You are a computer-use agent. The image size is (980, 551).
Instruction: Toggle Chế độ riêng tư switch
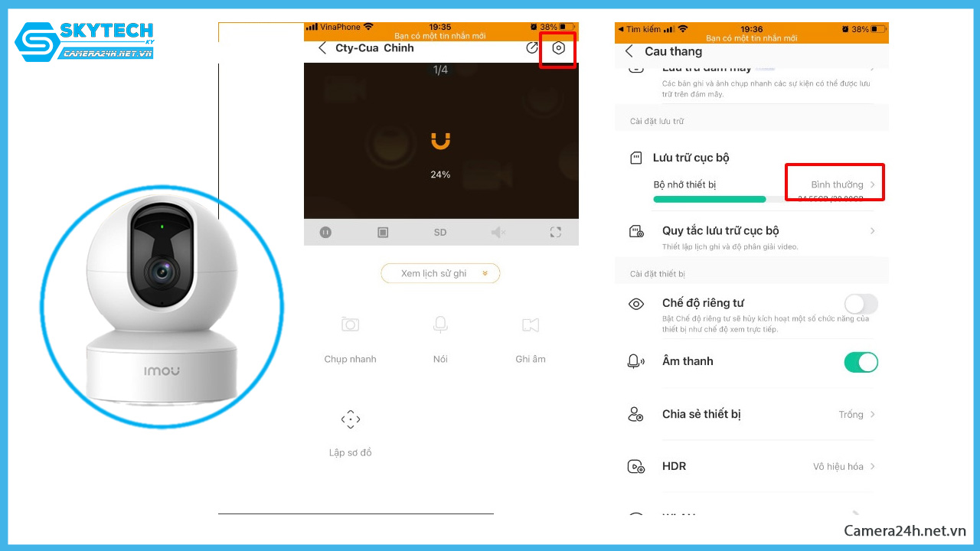coord(861,303)
